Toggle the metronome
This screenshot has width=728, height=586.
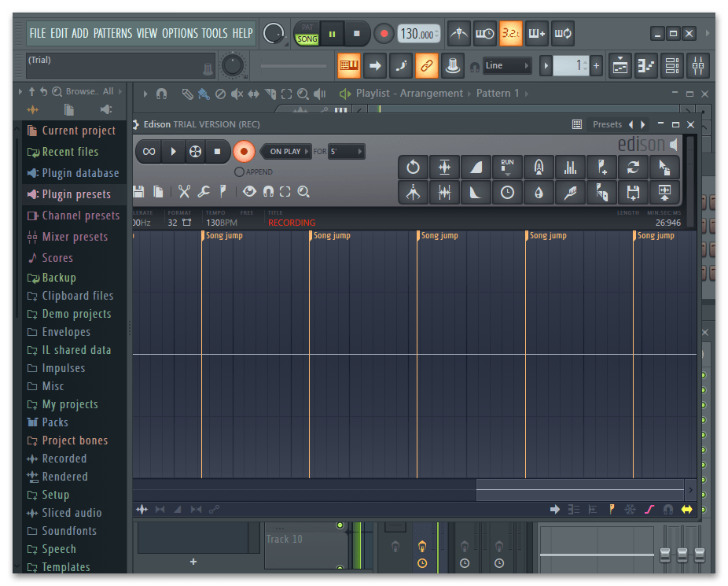pos(459,34)
